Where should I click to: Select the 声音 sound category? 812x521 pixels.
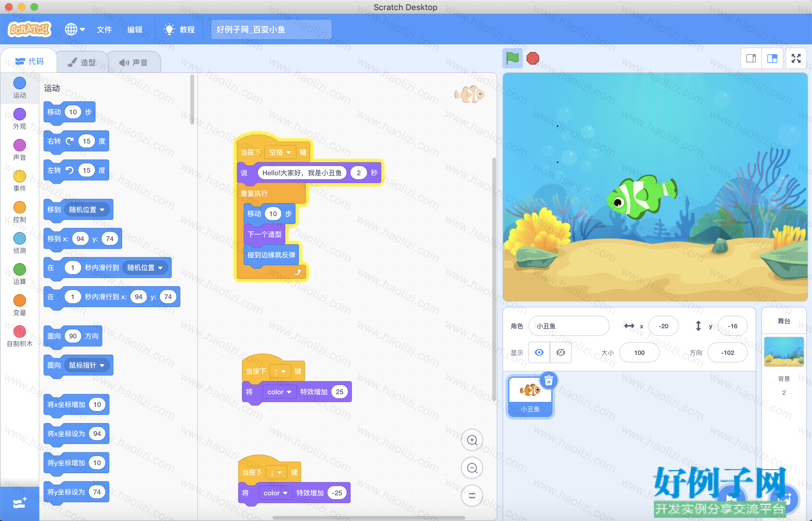pyautogui.click(x=20, y=150)
